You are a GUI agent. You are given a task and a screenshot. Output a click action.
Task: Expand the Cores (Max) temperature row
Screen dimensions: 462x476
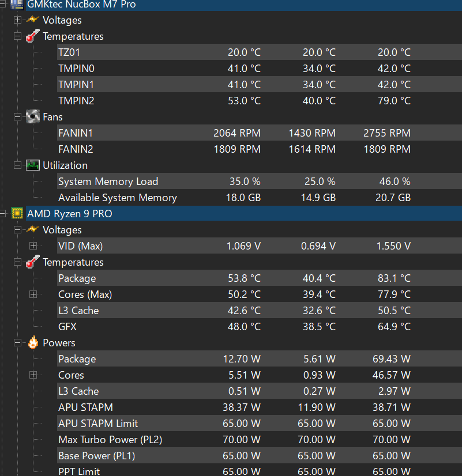[33, 294]
